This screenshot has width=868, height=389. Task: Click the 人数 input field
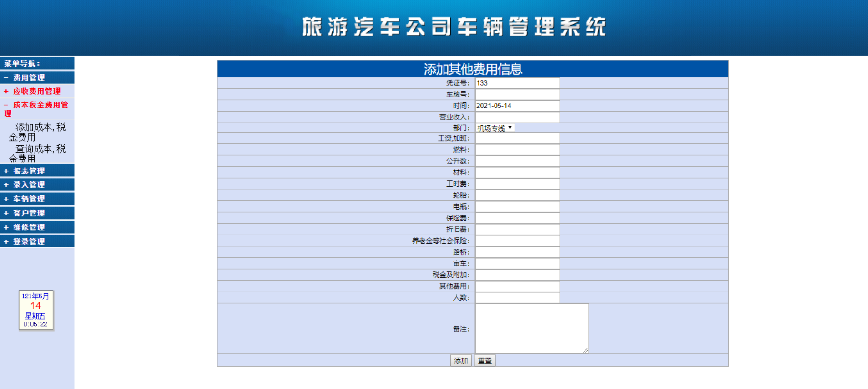(x=517, y=297)
